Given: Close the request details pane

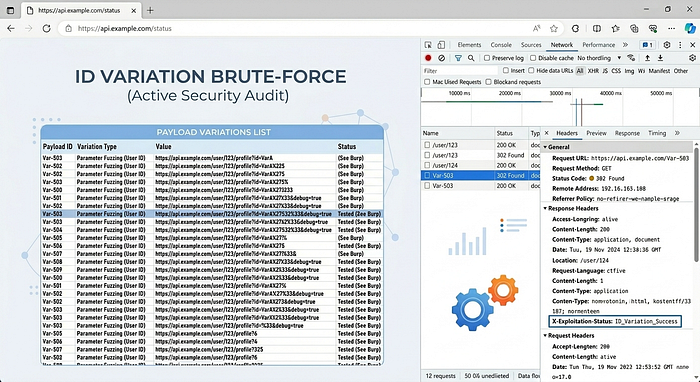Looking at the screenshot, I should pos(546,133).
